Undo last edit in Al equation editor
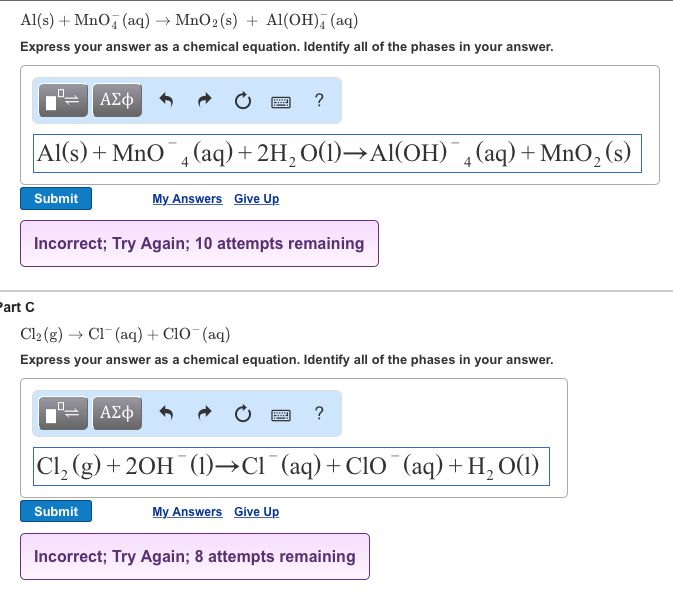673x590 pixels. pos(166,100)
